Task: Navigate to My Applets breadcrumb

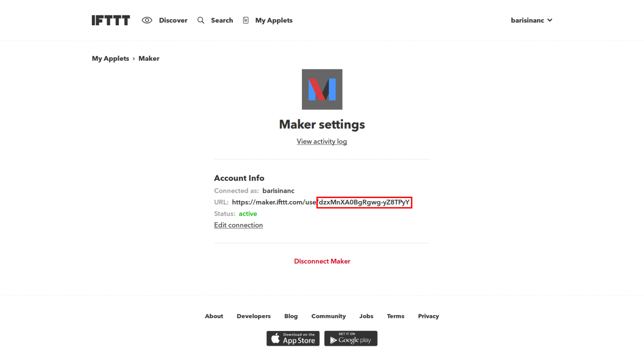Action: (x=110, y=58)
